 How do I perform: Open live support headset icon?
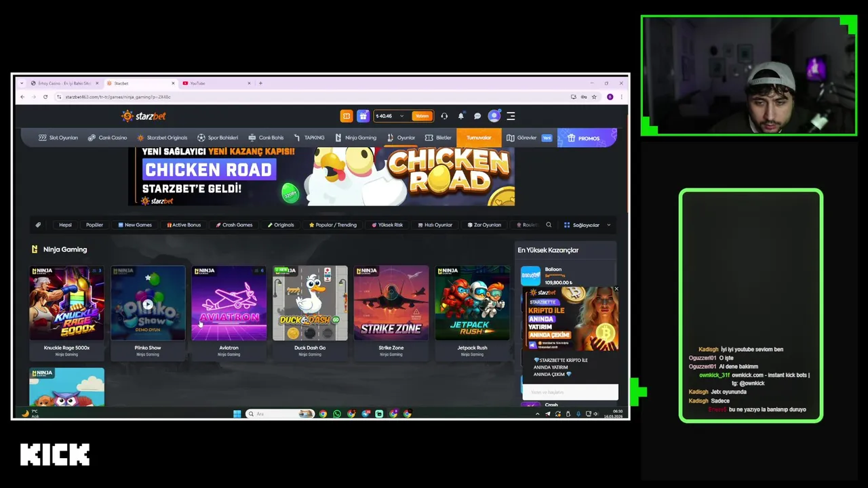pos(444,116)
